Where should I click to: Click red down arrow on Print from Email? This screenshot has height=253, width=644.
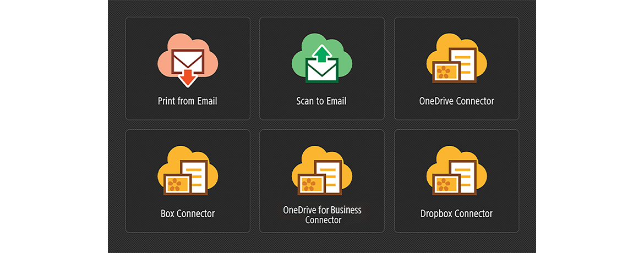click(x=188, y=78)
